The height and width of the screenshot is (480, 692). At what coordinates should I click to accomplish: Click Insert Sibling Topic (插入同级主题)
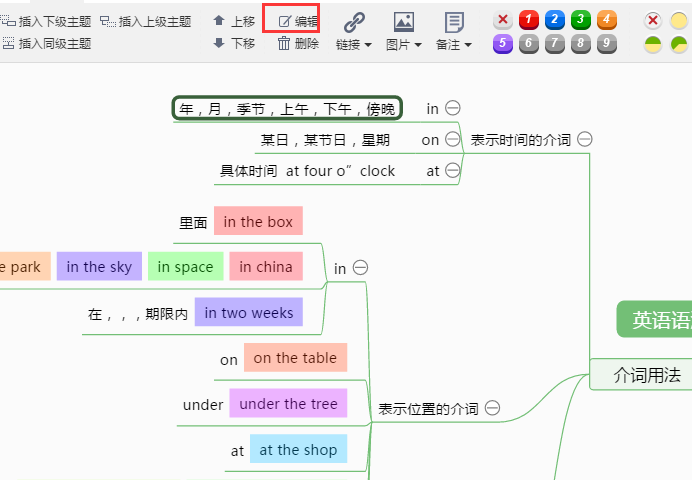click(x=47, y=43)
